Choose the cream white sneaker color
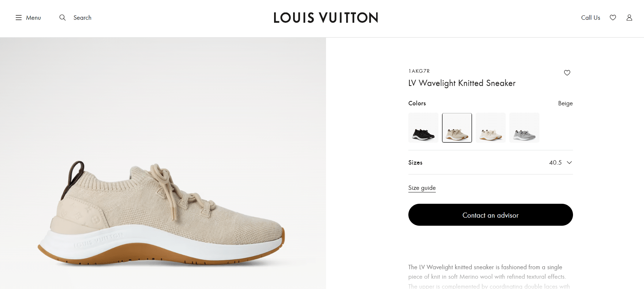This screenshot has height=289, width=644. (x=491, y=128)
